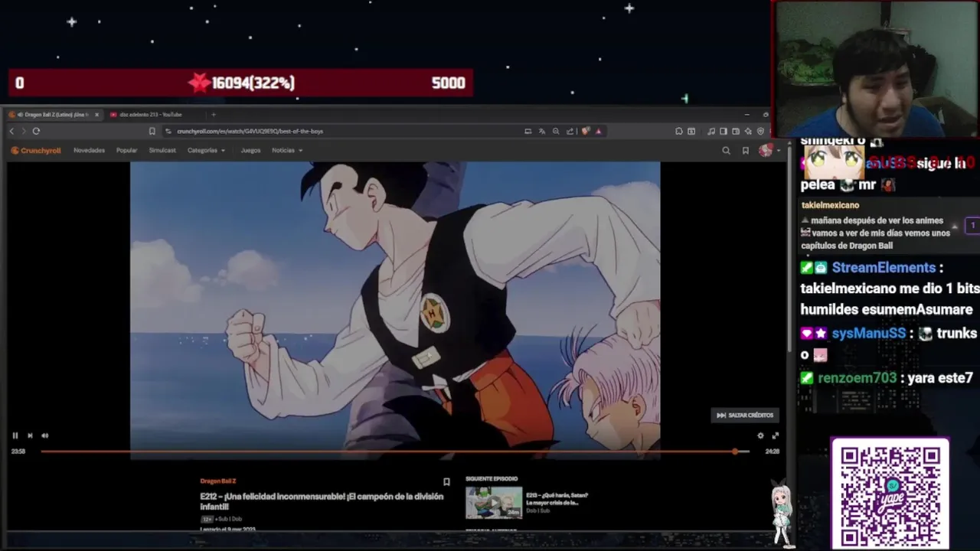Click the music note toolbar icon

coord(711,131)
